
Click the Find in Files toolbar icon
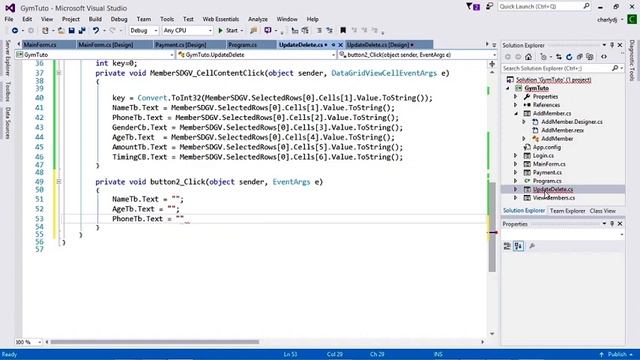click(253, 31)
